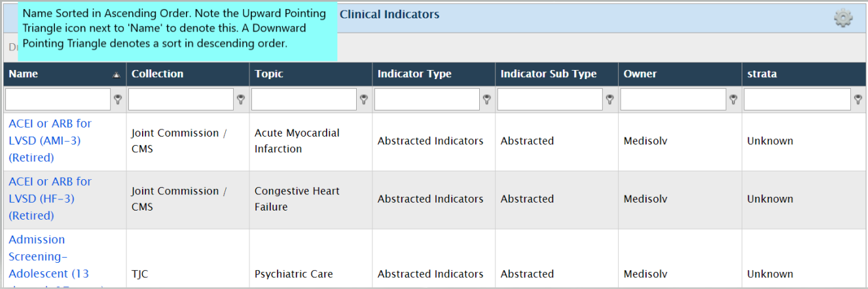868x289 pixels.
Task: Focus the Owner filter text box
Action: click(x=673, y=99)
